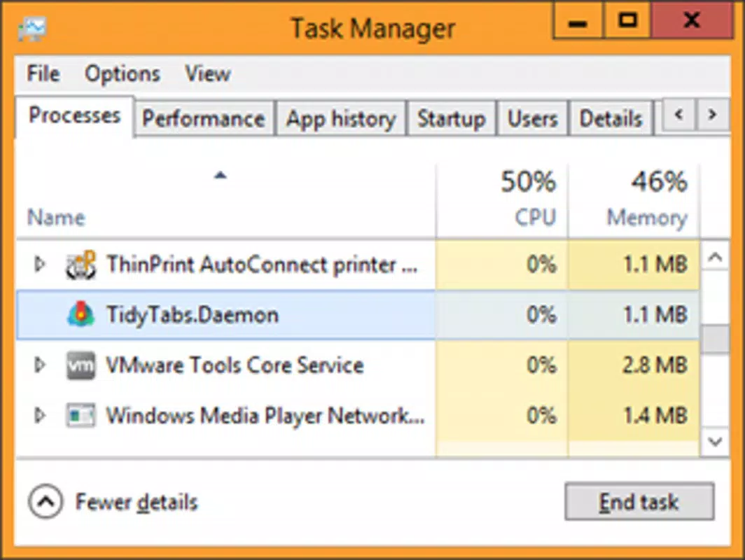Click the process list scrollbar up arrow
745x560 pixels.
coord(715,257)
